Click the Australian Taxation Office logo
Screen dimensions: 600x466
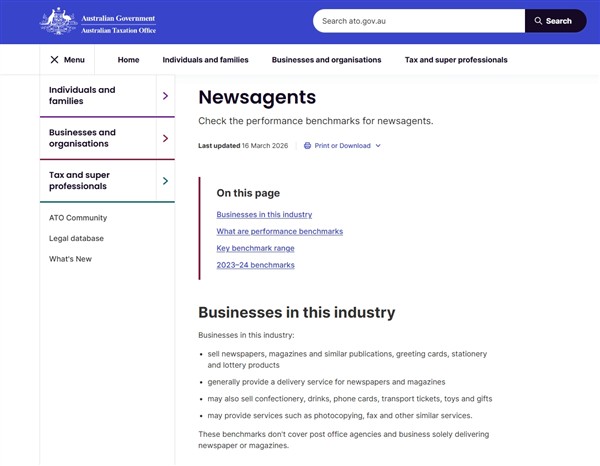pos(98,21)
